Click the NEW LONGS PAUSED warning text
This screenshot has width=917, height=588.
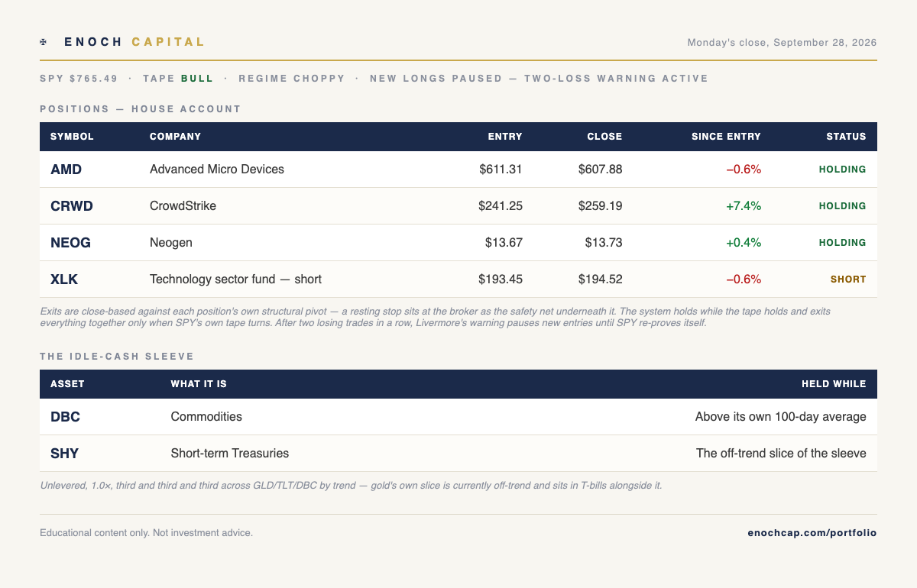coord(539,78)
